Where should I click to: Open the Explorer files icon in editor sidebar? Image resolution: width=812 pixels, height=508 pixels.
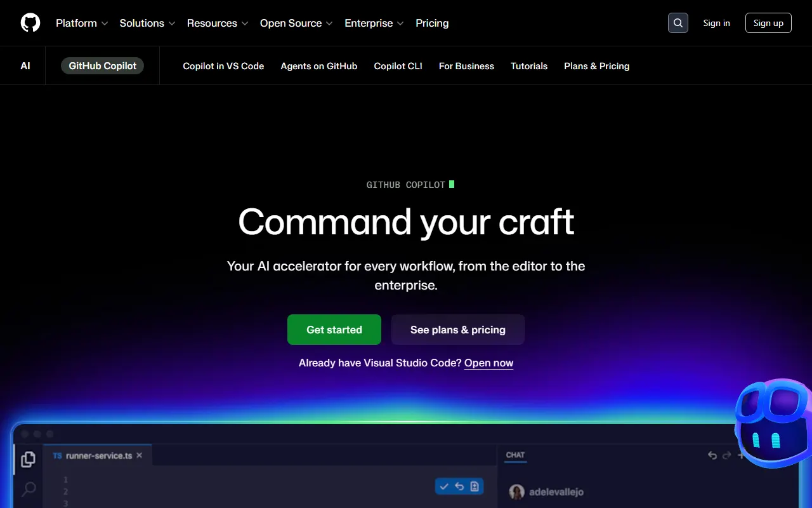[x=28, y=459]
